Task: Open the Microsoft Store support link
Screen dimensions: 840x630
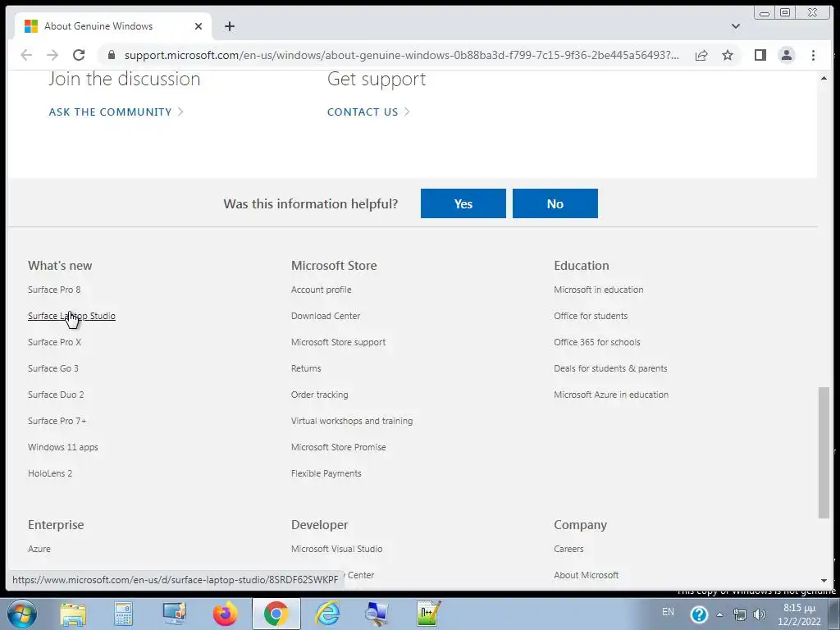Action: pyautogui.click(x=338, y=342)
